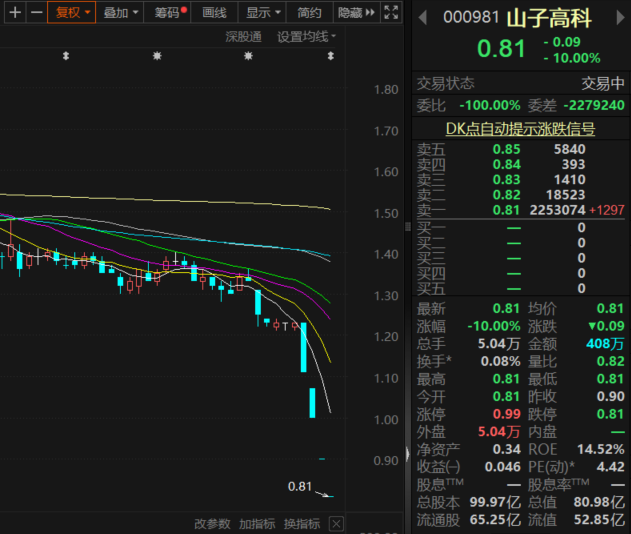The image size is (631, 534).
Task: Click the plus zoom-in chart button
Action: click(x=15, y=12)
